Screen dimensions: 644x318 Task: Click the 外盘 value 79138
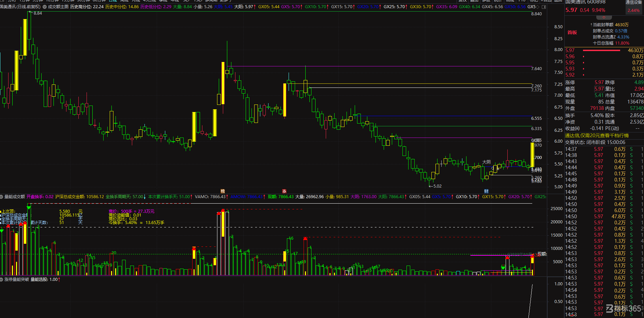(597, 108)
